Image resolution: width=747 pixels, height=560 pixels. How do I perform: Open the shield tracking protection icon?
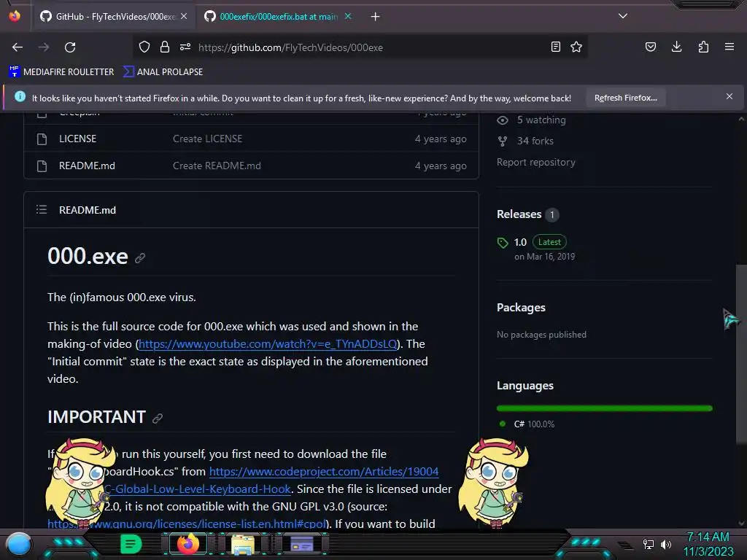pyautogui.click(x=144, y=47)
